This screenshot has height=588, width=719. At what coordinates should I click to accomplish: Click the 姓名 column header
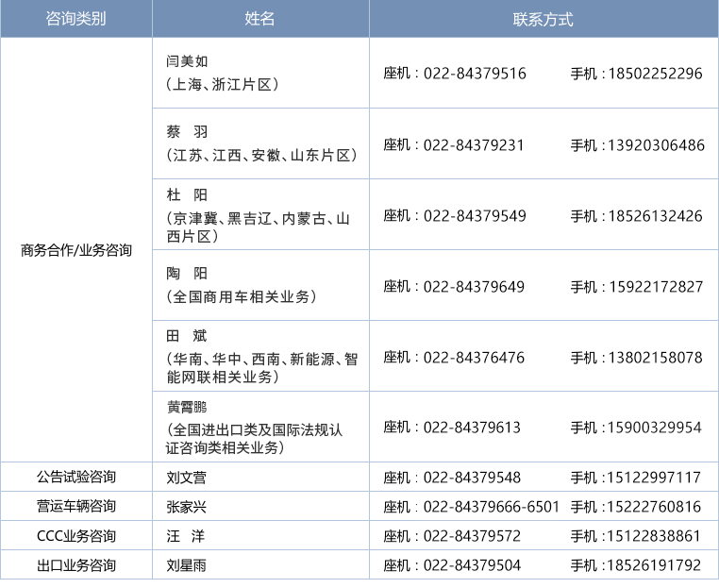259,19
